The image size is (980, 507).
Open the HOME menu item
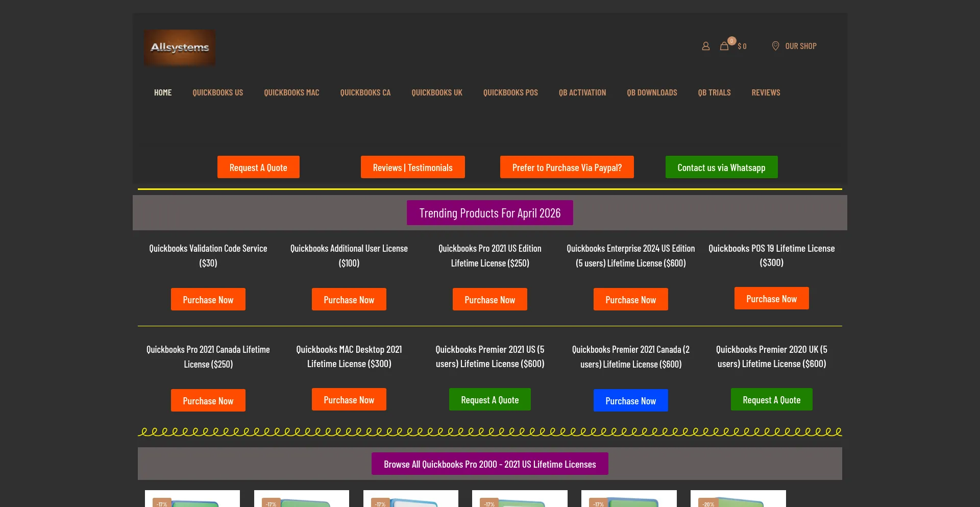163,92
